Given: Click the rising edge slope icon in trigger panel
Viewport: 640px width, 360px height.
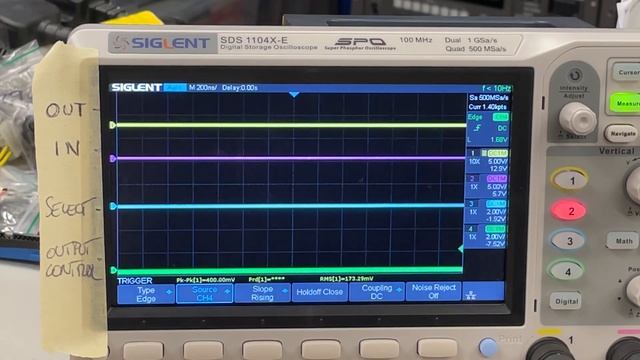Looking at the screenshot, I should pos(477,128).
